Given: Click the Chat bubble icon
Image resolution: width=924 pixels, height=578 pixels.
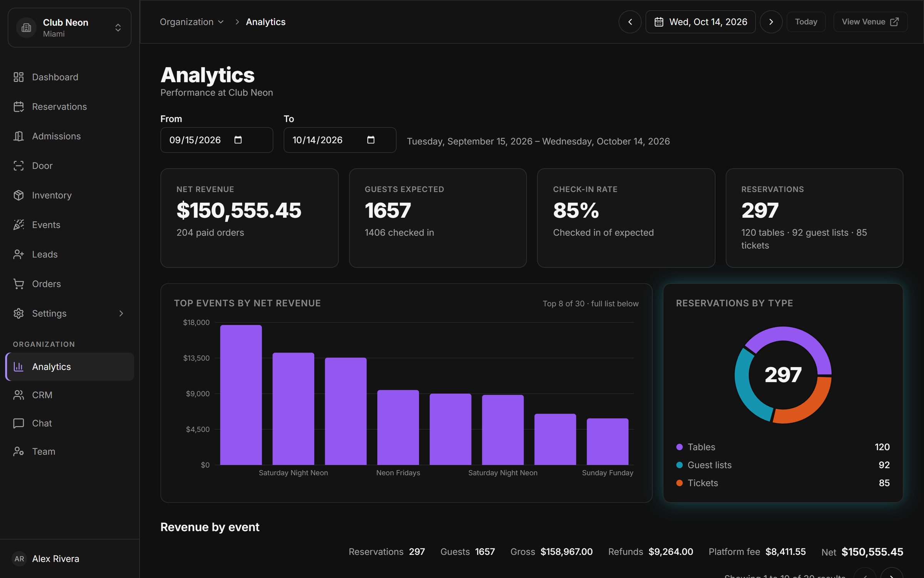Looking at the screenshot, I should click(18, 423).
